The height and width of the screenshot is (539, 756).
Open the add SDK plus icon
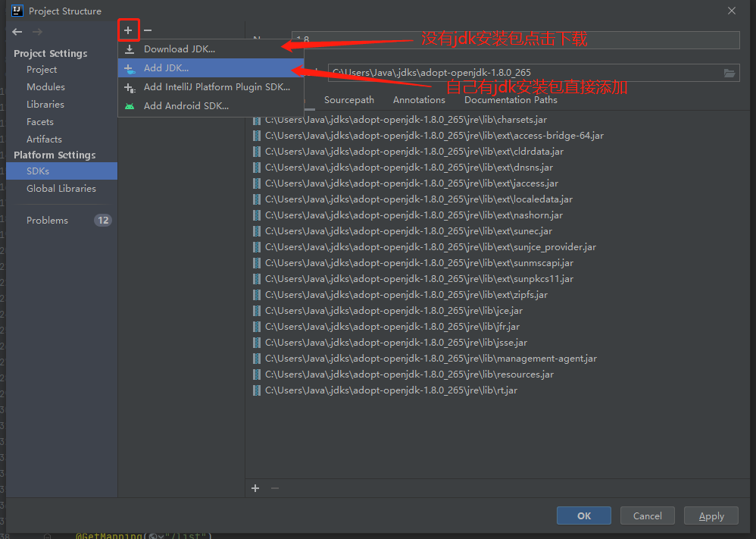(129, 30)
